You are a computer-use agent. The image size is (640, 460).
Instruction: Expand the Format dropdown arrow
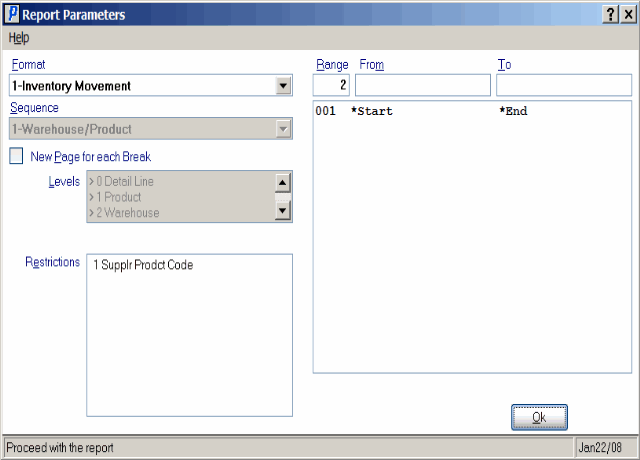[283, 86]
